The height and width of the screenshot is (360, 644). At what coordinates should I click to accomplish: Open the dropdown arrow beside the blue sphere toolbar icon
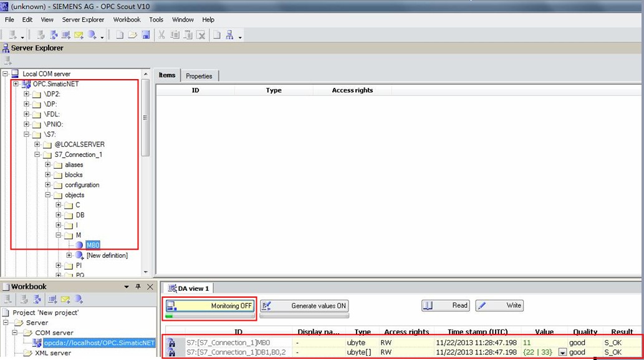(x=102, y=37)
